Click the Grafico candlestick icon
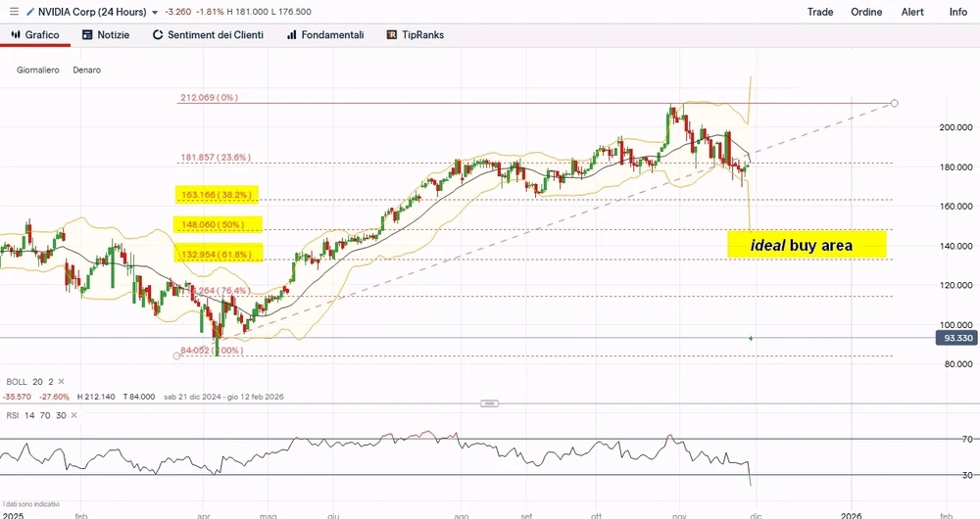Screen dimensions: 980x519 point(15,35)
